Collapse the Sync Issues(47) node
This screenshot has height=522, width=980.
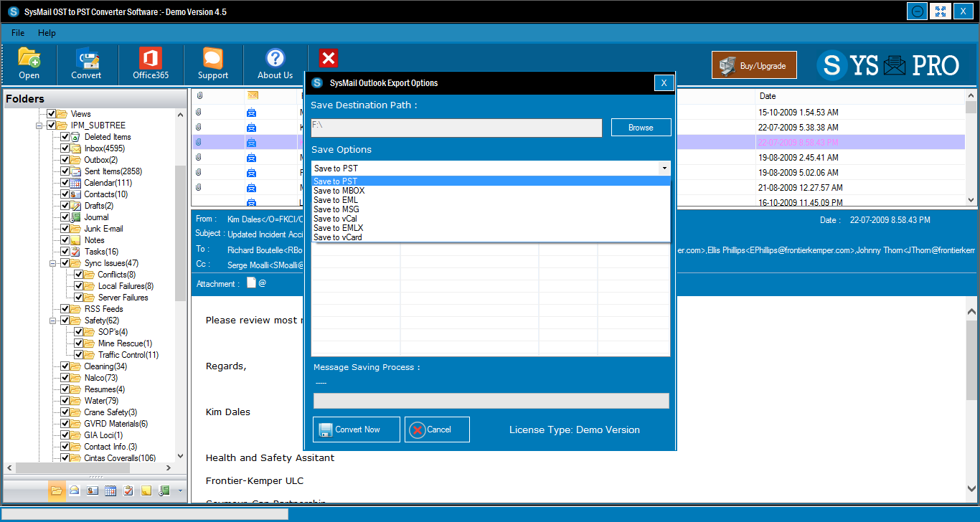pyautogui.click(x=53, y=263)
